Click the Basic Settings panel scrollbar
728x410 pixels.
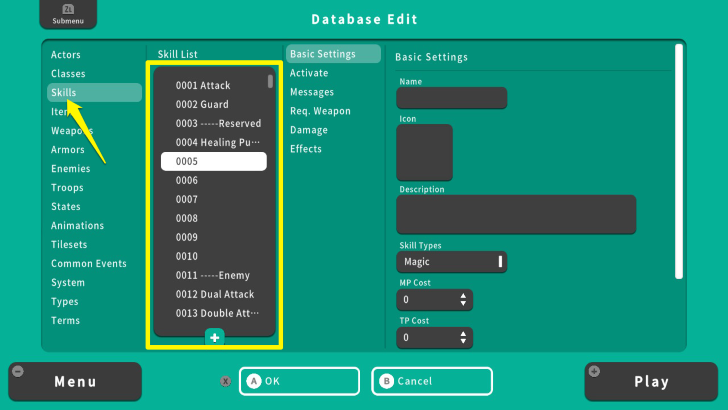[x=679, y=162]
